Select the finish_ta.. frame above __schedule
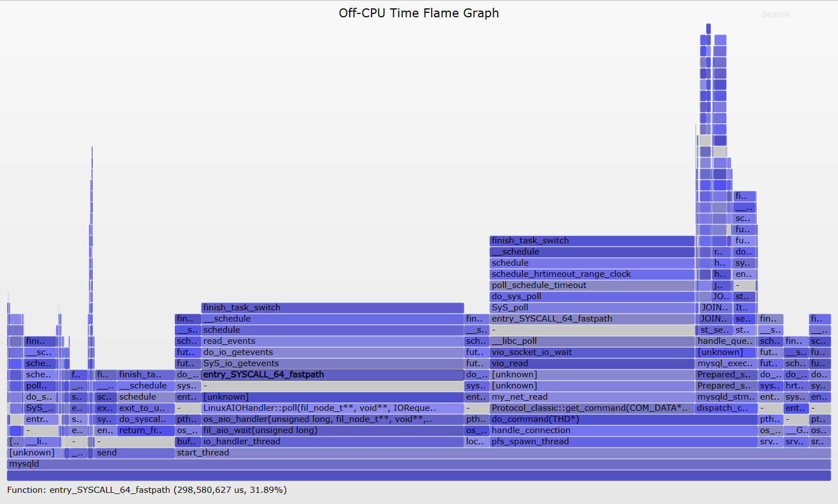The width and height of the screenshot is (838, 504). point(146,375)
